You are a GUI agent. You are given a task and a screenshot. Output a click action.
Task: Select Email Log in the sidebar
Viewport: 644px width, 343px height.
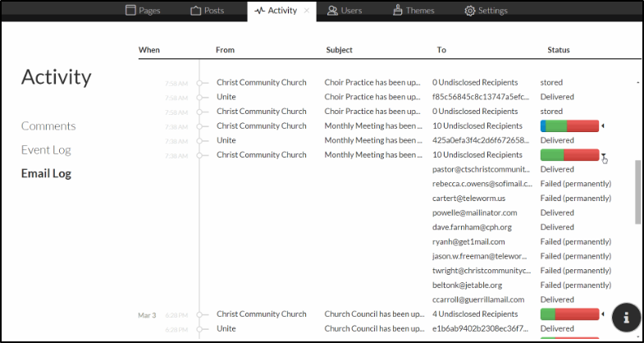point(45,174)
